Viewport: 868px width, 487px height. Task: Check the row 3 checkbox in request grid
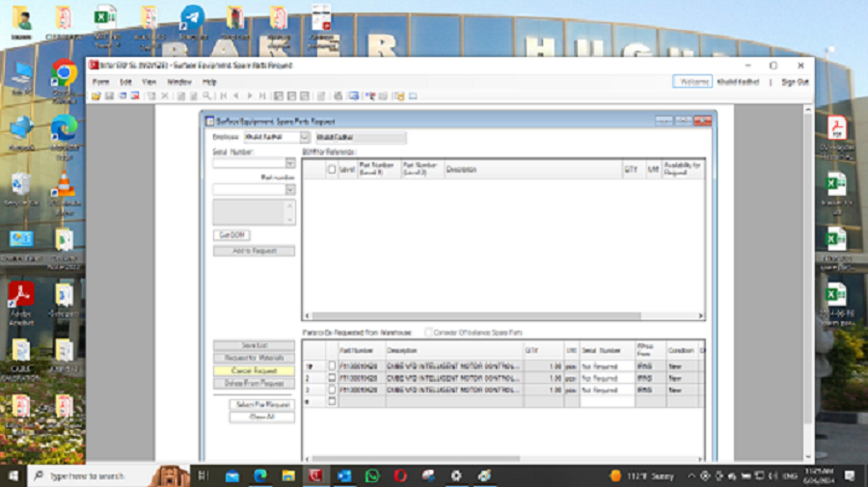click(x=332, y=390)
